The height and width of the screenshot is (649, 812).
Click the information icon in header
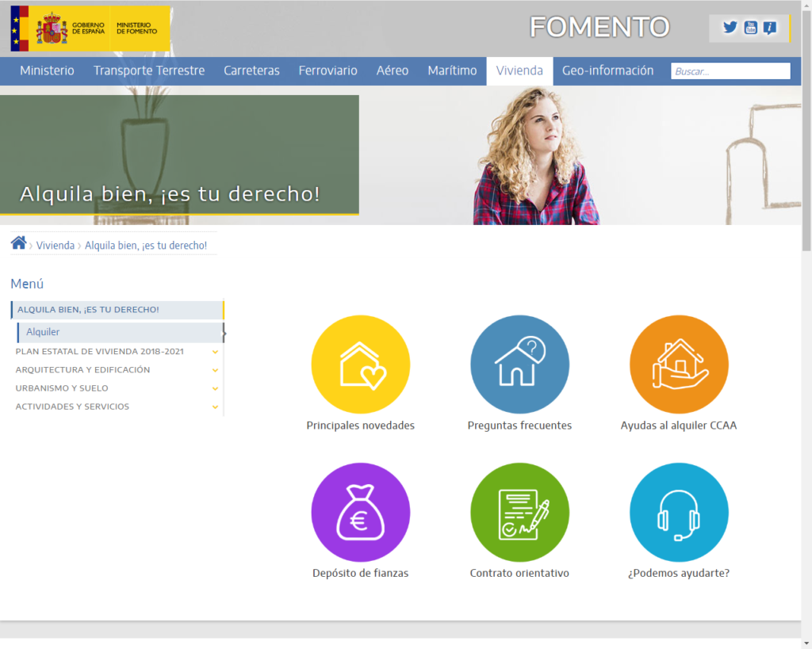(770, 28)
